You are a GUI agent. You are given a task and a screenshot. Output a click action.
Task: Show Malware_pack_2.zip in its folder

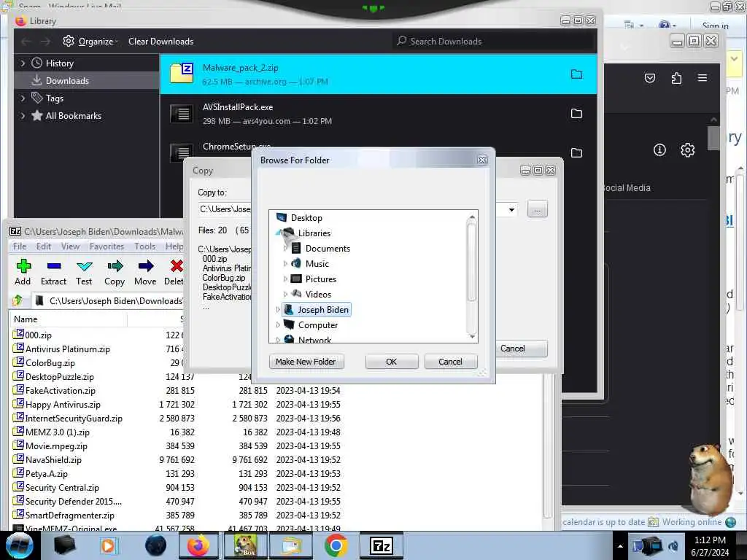tap(576, 74)
